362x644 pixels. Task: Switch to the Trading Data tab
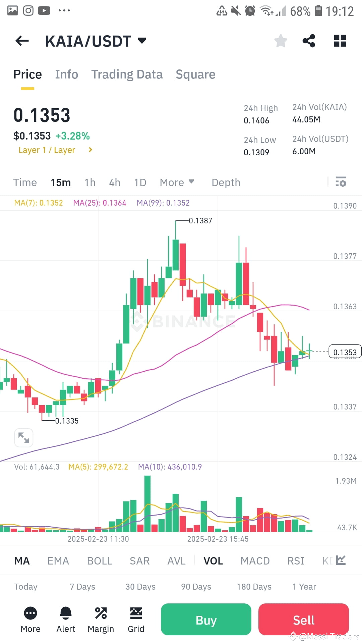point(127,74)
